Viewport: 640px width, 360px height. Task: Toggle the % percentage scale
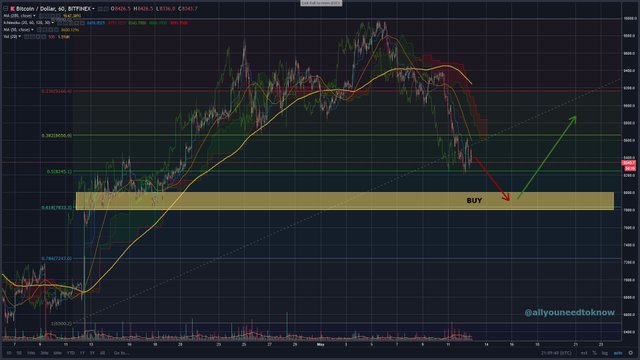coord(595,353)
